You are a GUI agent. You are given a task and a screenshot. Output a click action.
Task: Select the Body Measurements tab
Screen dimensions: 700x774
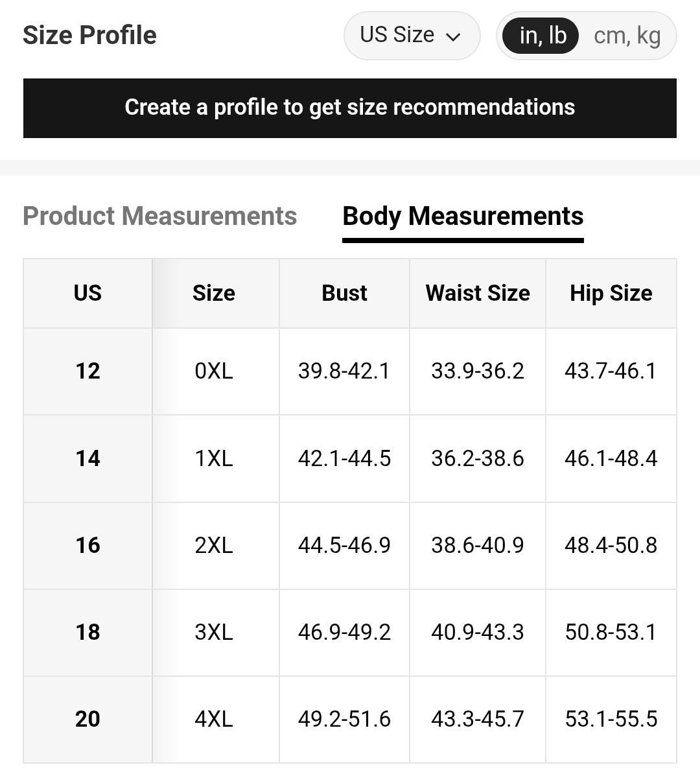(463, 216)
